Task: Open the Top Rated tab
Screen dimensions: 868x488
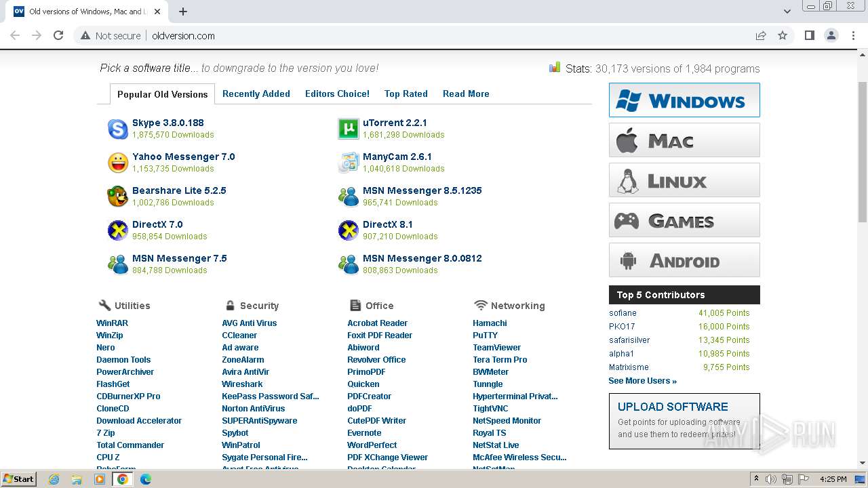Action: tap(406, 94)
